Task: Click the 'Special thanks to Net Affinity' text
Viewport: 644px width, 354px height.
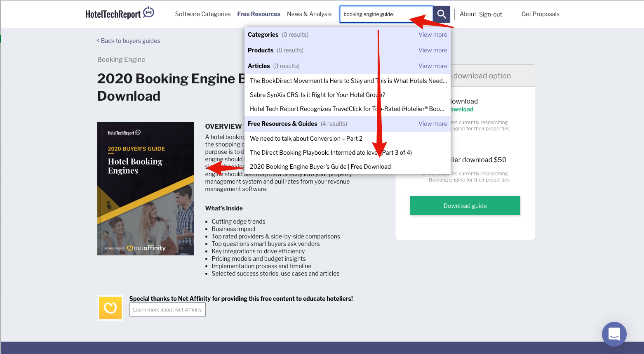Action: (x=241, y=299)
